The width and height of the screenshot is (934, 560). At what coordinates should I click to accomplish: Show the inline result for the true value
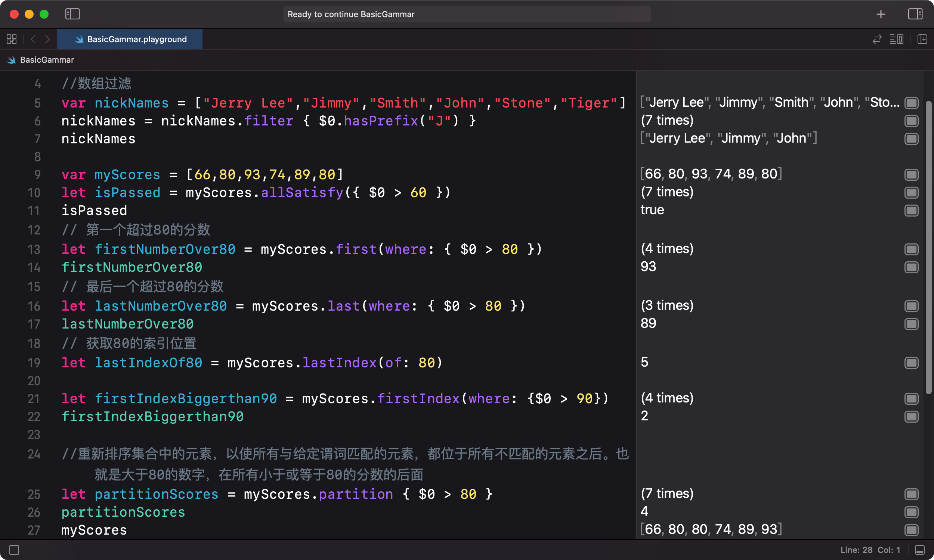[911, 211]
